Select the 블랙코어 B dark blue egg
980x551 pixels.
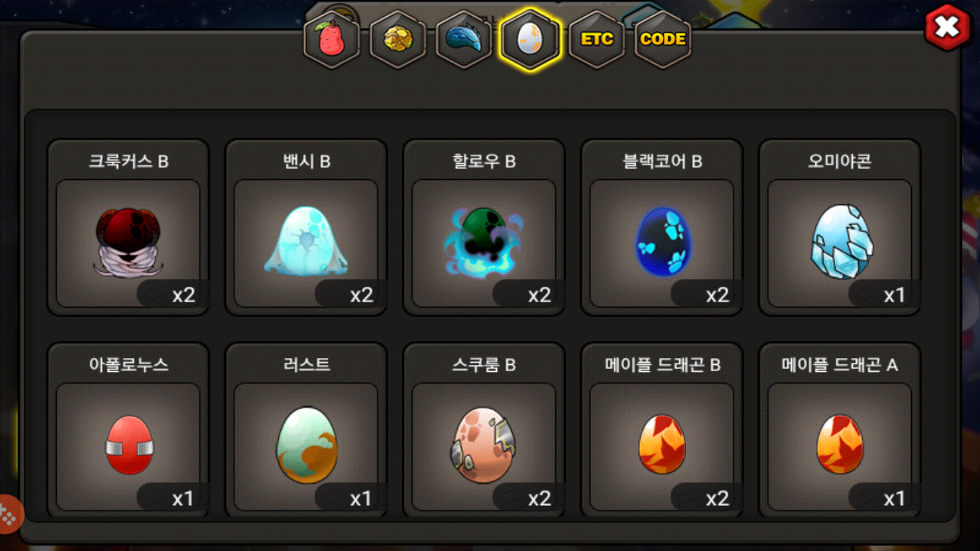coord(661,227)
